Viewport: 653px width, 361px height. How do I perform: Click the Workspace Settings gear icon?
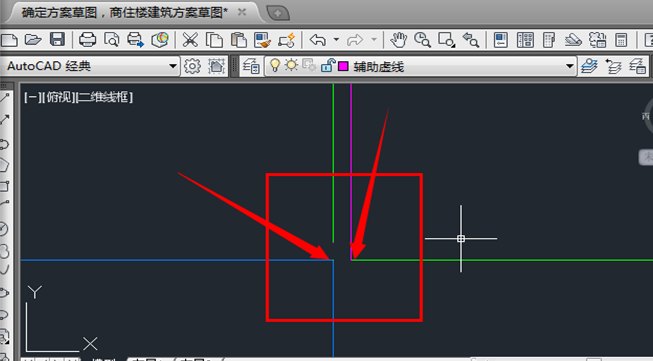pos(192,66)
